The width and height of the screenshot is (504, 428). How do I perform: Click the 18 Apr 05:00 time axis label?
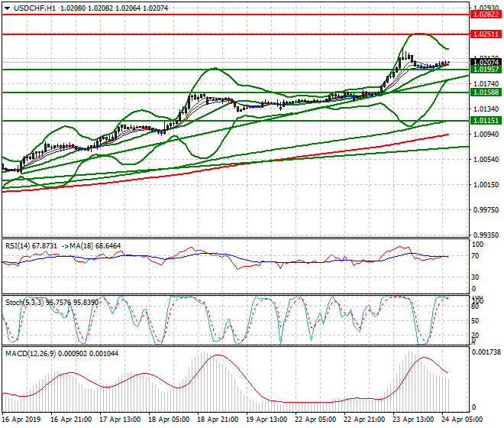169,420
